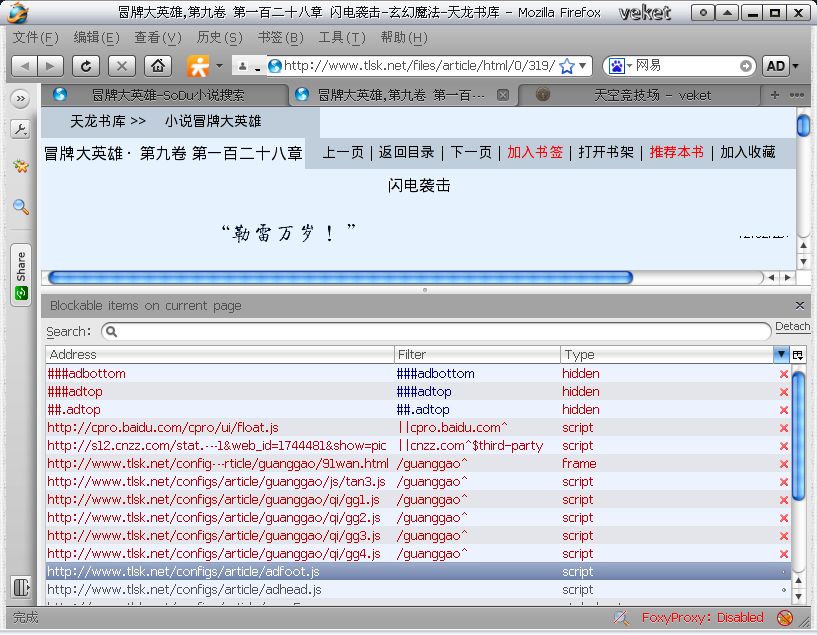The height and width of the screenshot is (635, 817).
Task: Click the 加入书签 link
Action: point(535,153)
